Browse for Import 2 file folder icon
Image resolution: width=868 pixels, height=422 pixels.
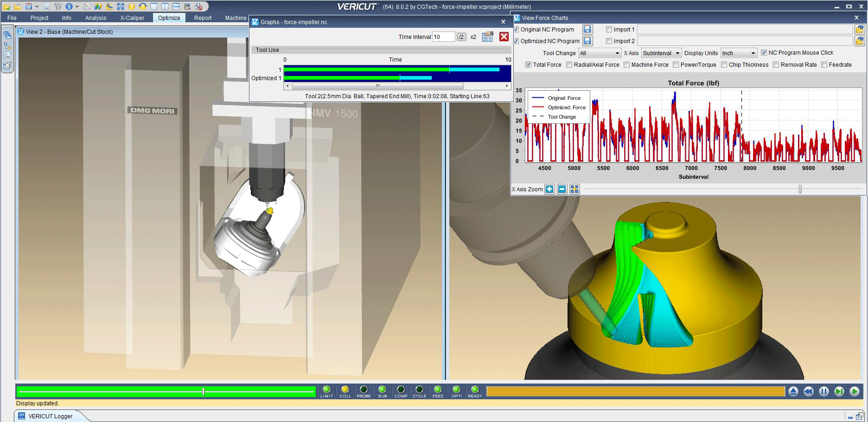860,41
